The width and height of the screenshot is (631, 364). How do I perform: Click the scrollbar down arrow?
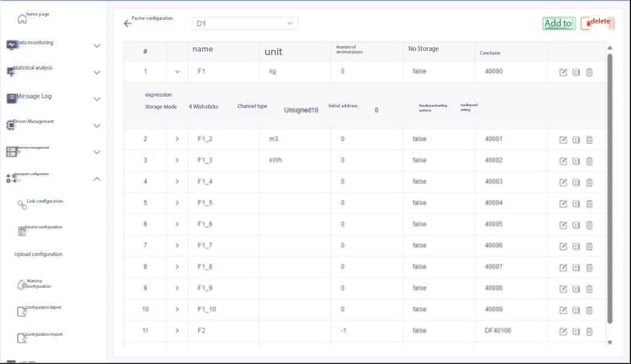click(x=609, y=342)
